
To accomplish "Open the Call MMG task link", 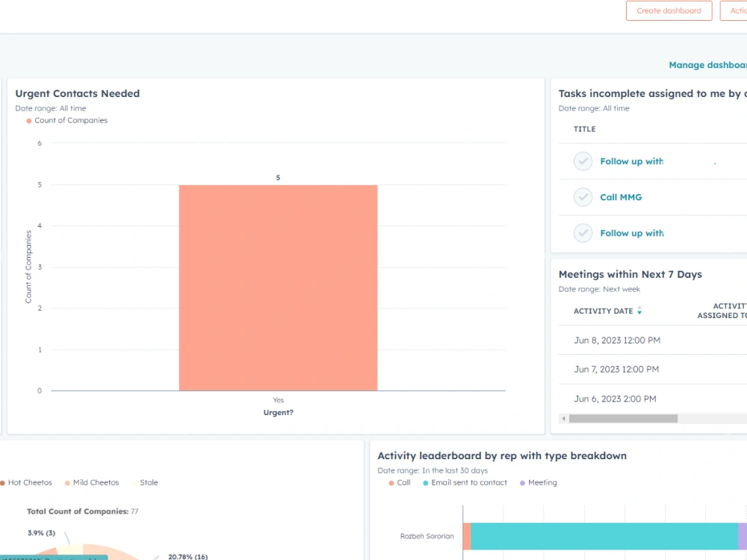I will 621,197.
